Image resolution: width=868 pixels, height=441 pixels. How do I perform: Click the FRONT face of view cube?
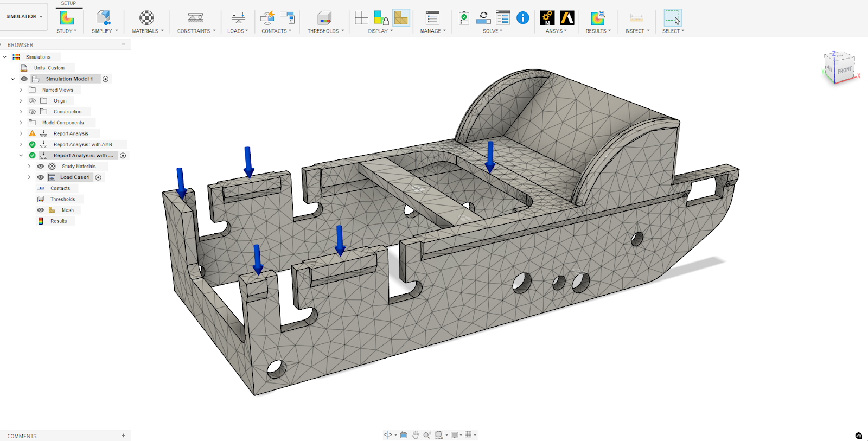click(x=844, y=71)
